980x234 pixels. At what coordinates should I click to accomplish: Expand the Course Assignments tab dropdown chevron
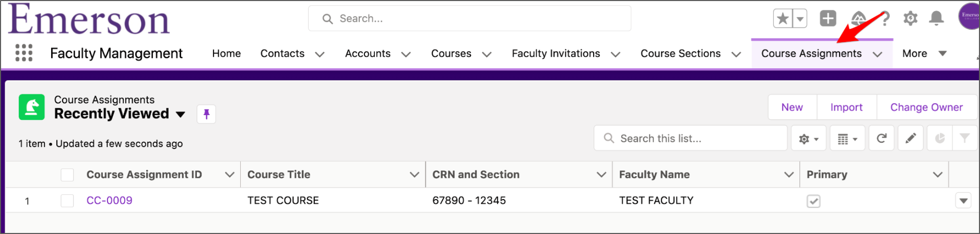(877, 54)
